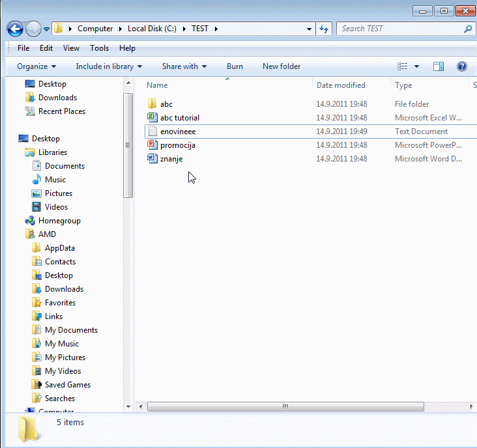This screenshot has width=477, height=448.
Task: Open the Share with dropdown
Action: point(184,66)
